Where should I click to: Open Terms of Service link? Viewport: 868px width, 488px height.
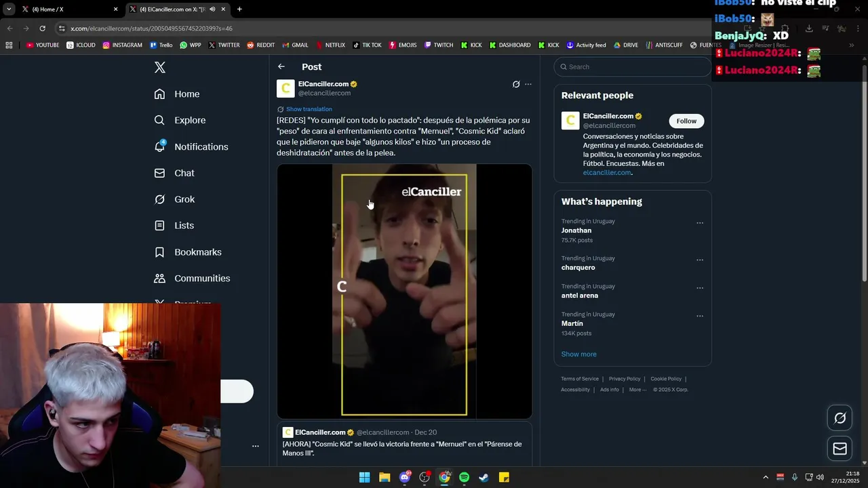[x=580, y=379]
